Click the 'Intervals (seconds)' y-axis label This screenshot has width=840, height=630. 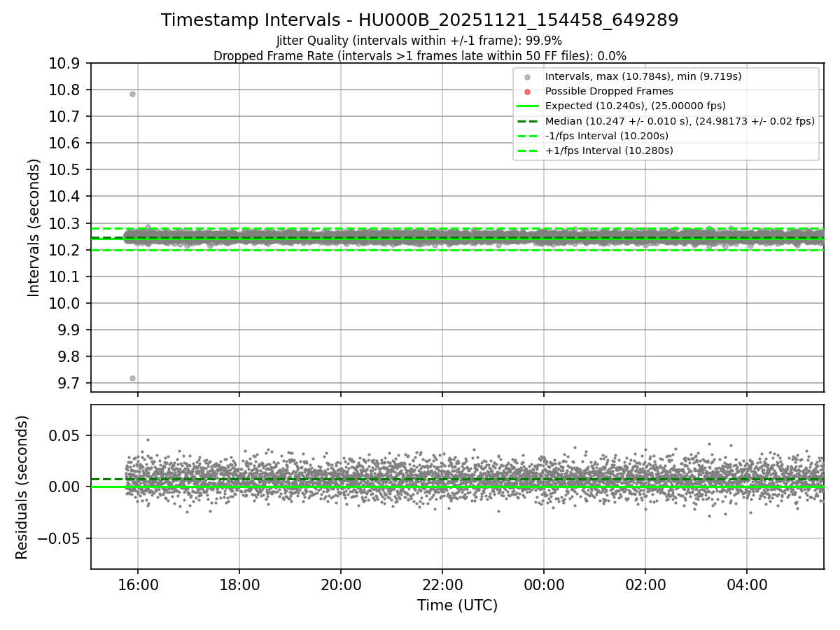(34, 227)
